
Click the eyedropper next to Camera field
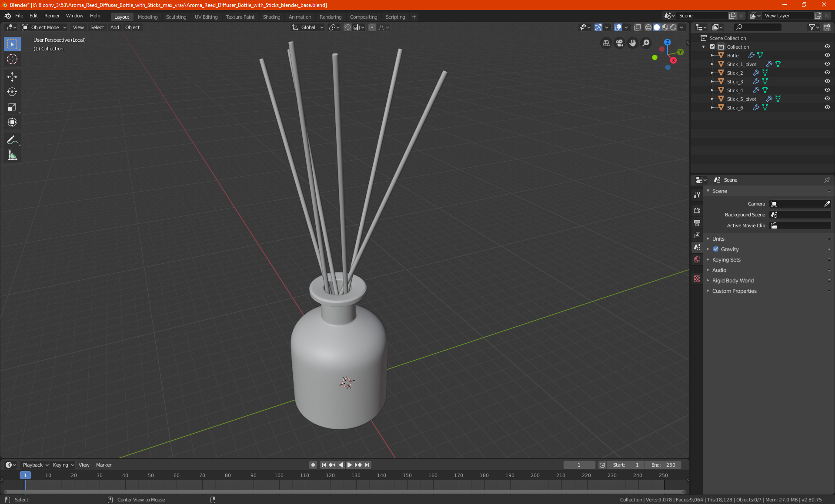click(x=827, y=204)
